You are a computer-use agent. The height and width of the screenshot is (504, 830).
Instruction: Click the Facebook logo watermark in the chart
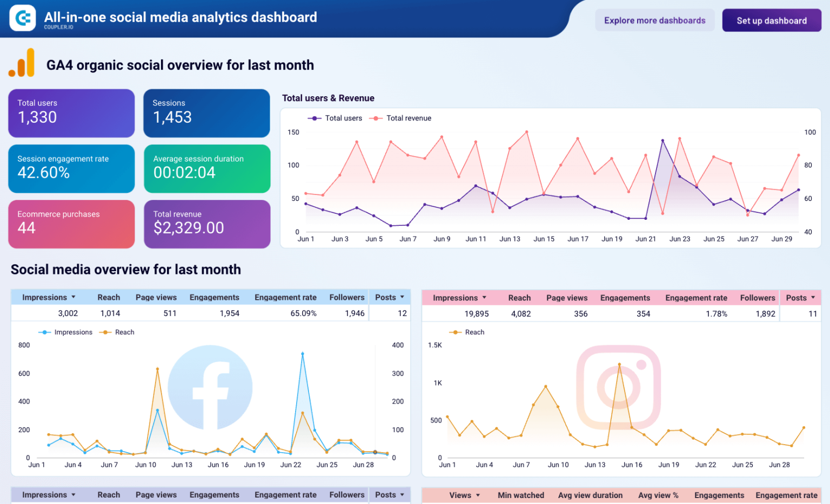[211, 387]
